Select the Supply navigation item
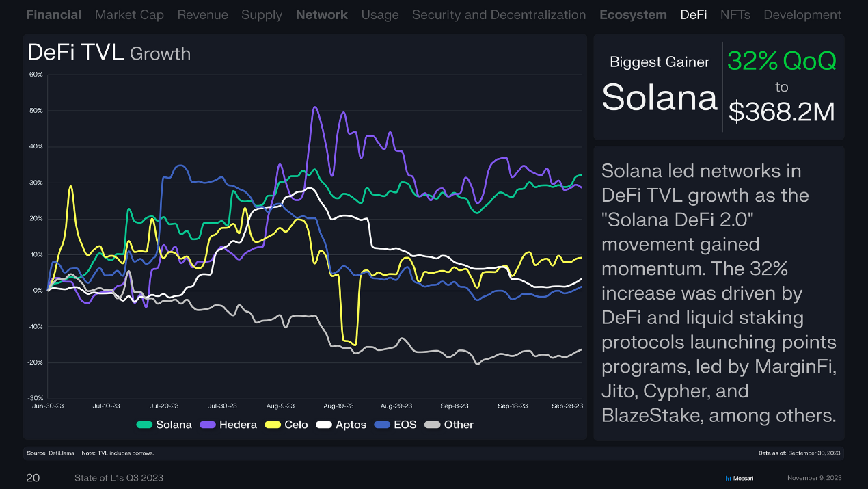The image size is (868, 489). [261, 14]
